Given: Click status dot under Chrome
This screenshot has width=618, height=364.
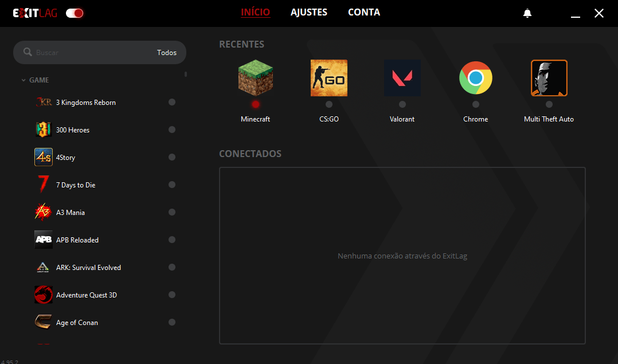Looking at the screenshot, I should tap(476, 104).
